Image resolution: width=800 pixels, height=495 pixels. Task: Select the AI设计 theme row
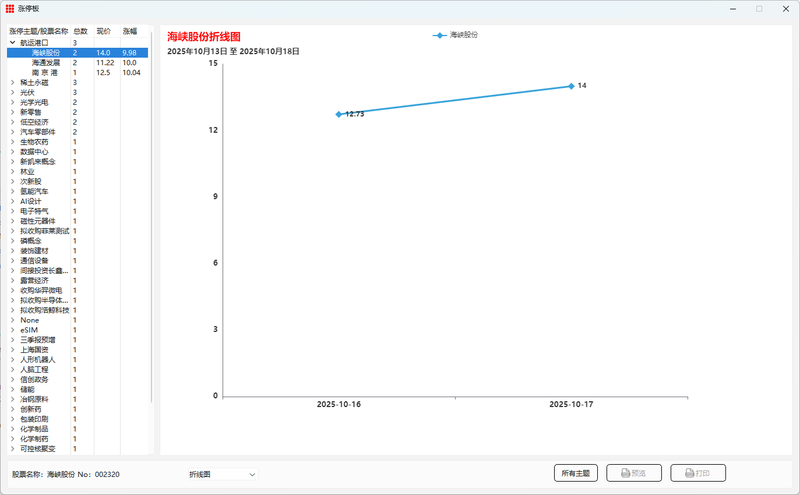coord(78,202)
